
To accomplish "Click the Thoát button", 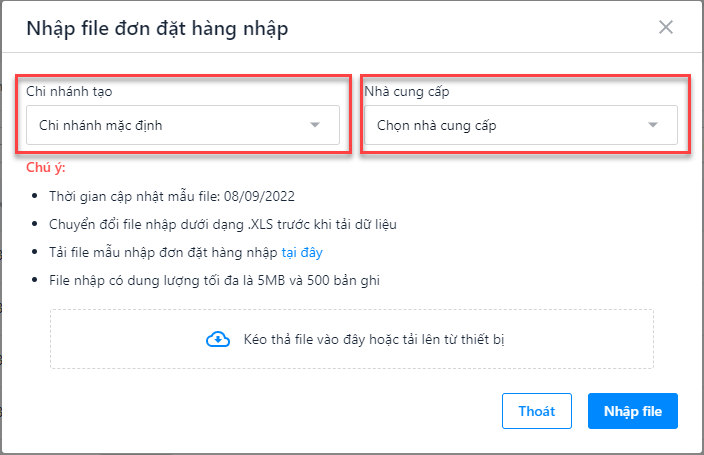I will (537, 411).
